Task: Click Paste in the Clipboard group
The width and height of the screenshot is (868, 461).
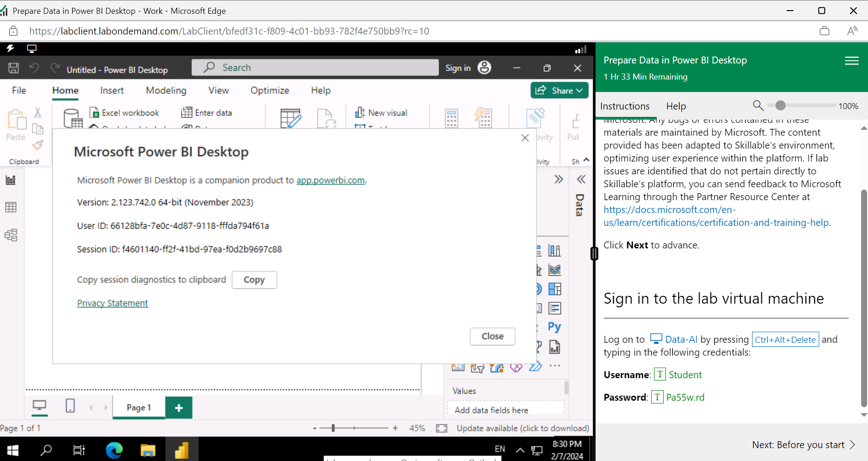Action: click(16, 129)
